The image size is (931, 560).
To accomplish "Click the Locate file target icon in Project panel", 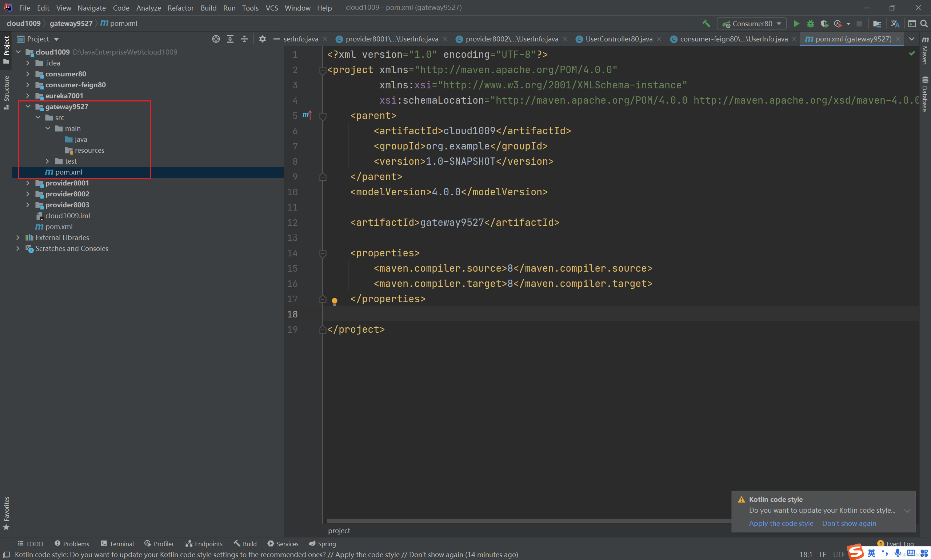I will click(216, 39).
